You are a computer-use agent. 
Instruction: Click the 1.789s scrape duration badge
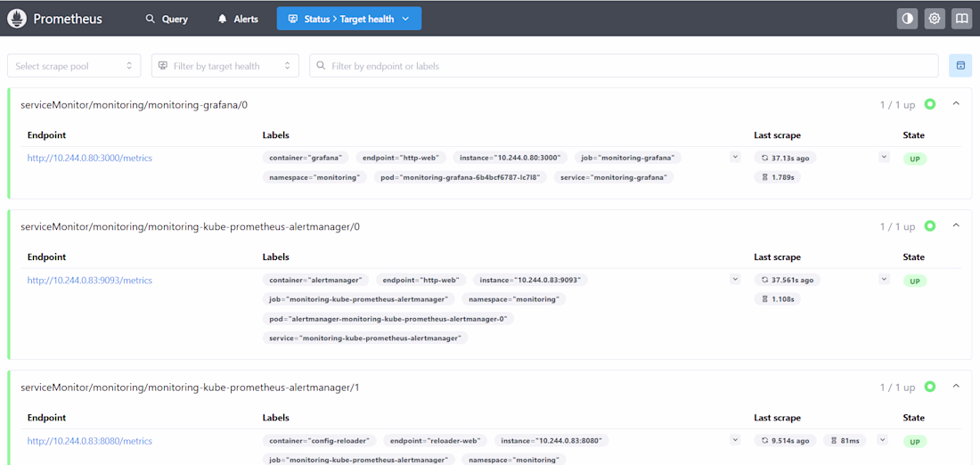(x=778, y=177)
